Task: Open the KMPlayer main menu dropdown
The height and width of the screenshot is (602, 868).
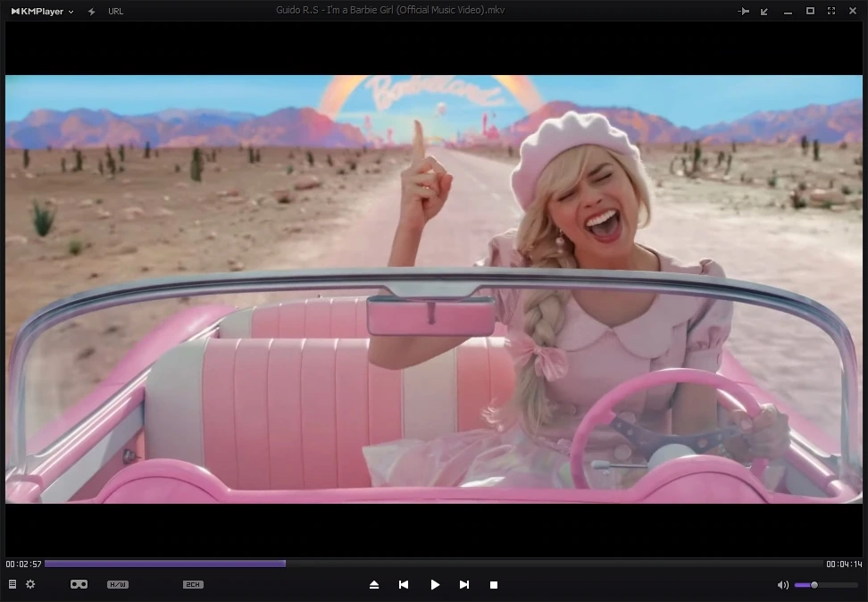Action: click(x=43, y=11)
